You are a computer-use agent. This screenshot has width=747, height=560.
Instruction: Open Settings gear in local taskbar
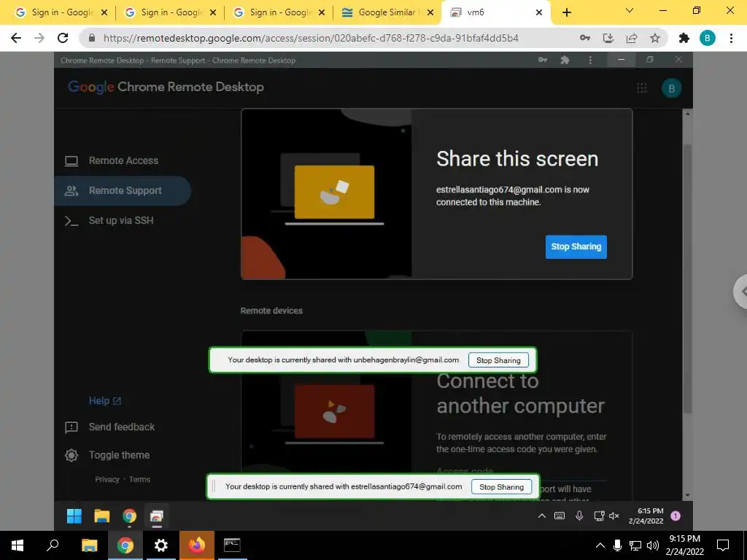tap(160, 545)
